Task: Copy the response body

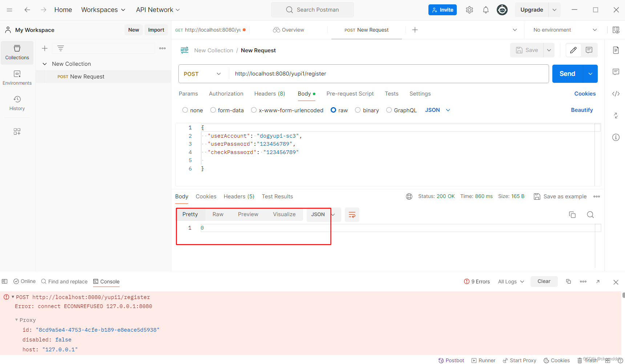Action: coord(572,215)
